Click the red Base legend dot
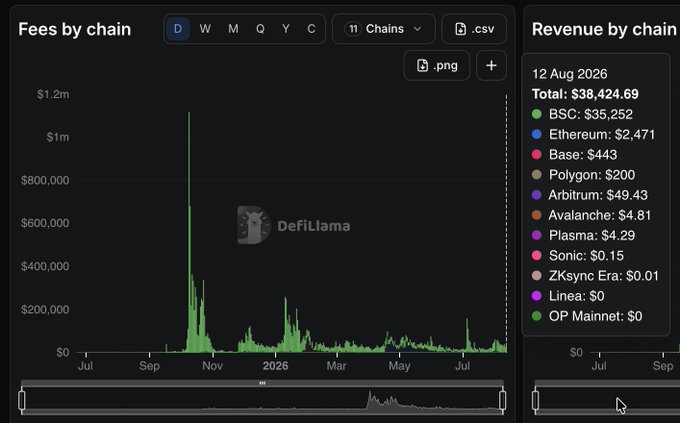This screenshot has height=423, width=680. 536,154
